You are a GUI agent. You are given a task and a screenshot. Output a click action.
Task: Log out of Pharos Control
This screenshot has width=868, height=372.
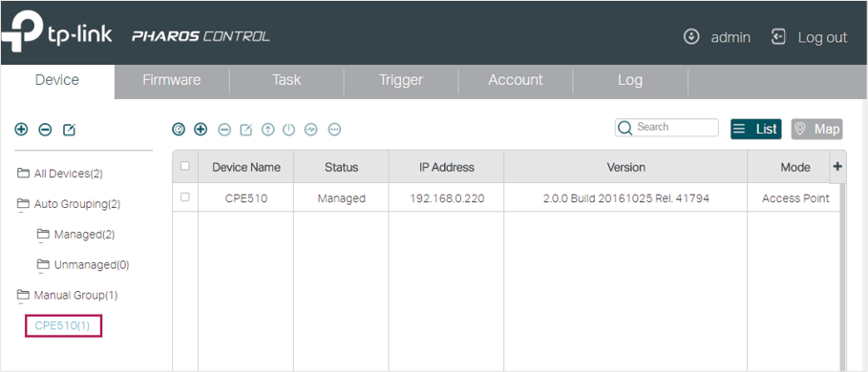[810, 37]
